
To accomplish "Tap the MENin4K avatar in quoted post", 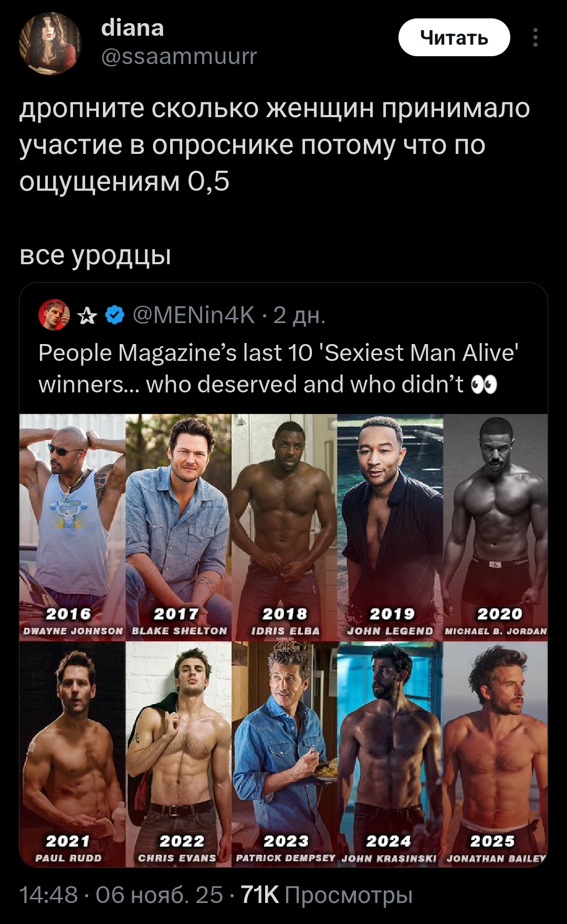I will (x=54, y=315).
